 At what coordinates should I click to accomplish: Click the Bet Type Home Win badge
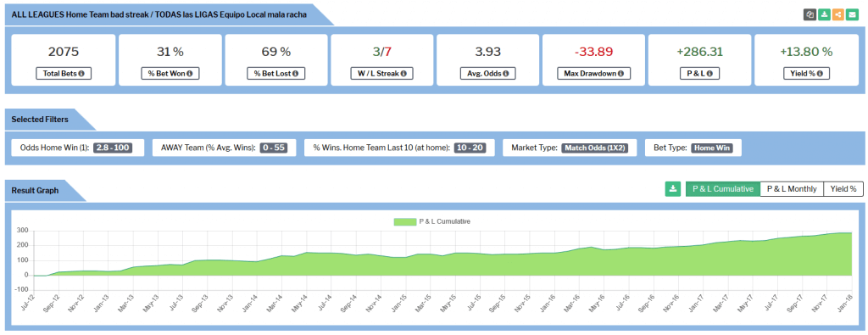[712, 148]
